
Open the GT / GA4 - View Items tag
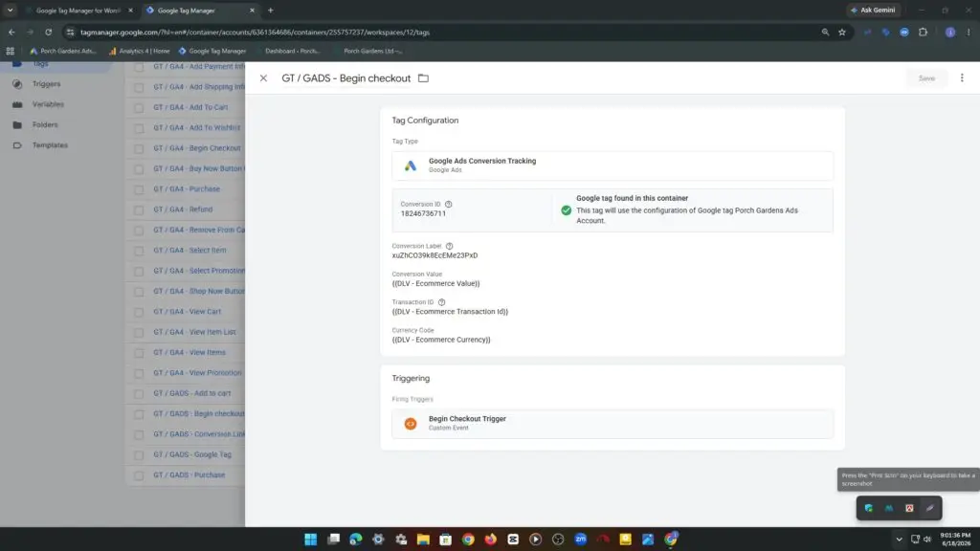189,352
